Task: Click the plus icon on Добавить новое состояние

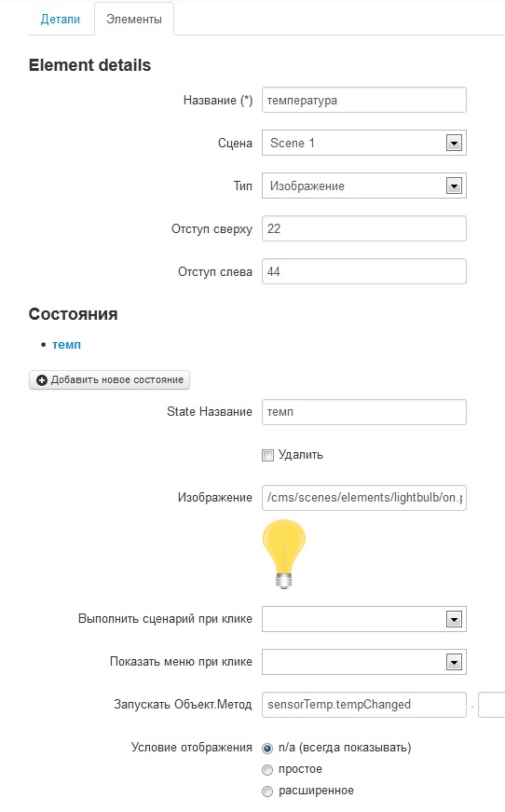Action: [42, 380]
